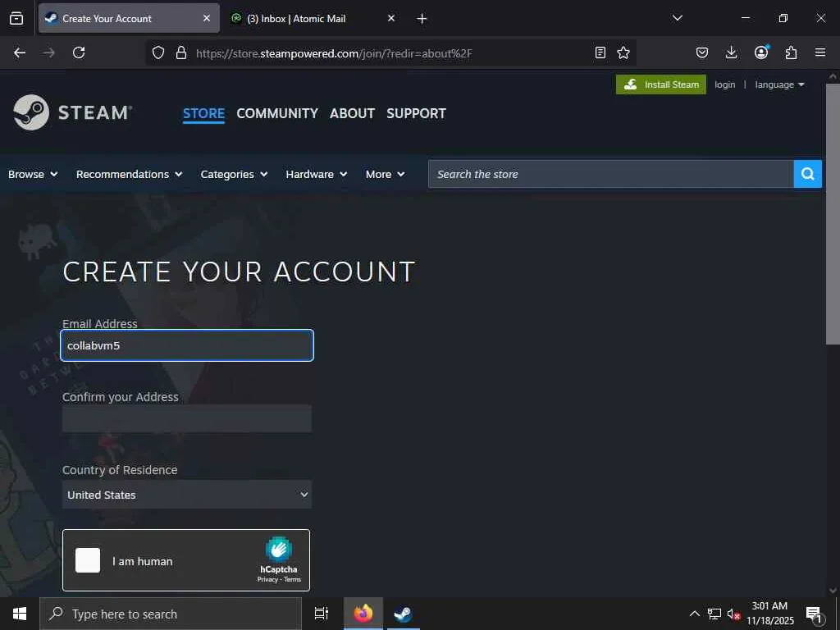Click the Confirm your Address field
This screenshot has height=630, width=840.
click(187, 418)
